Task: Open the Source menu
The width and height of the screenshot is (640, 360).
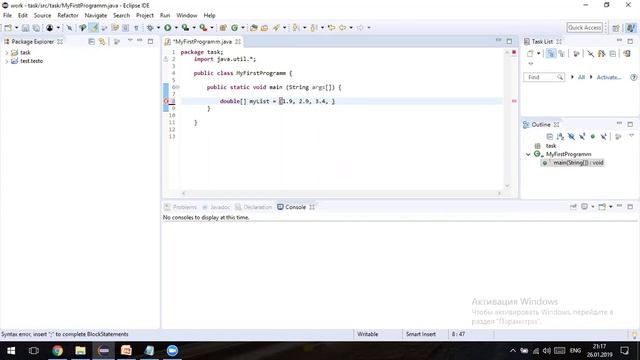Action: point(42,16)
